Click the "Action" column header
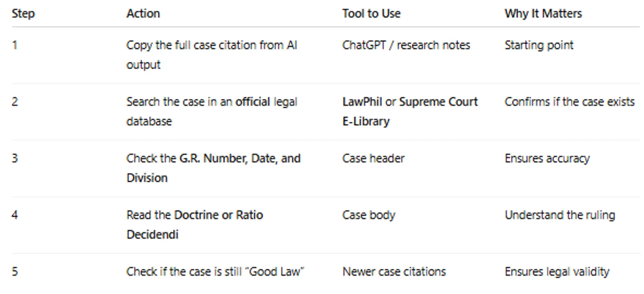The height and width of the screenshot is (294, 644). (x=143, y=14)
